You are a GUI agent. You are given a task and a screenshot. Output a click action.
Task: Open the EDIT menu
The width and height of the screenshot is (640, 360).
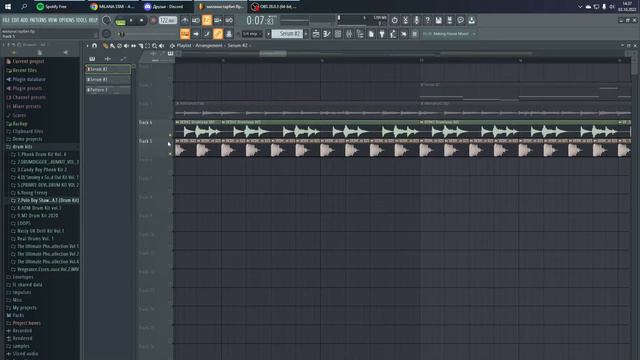pyautogui.click(x=15, y=20)
